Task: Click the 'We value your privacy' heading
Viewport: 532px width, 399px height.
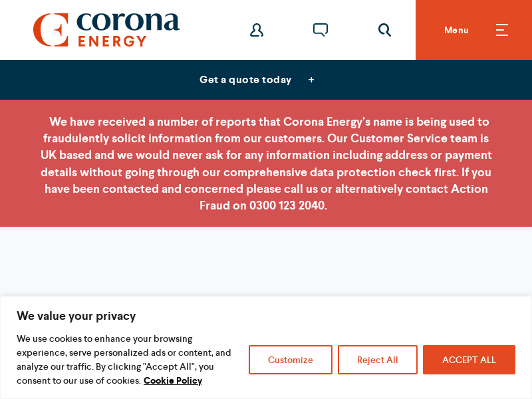Action: coord(76,316)
